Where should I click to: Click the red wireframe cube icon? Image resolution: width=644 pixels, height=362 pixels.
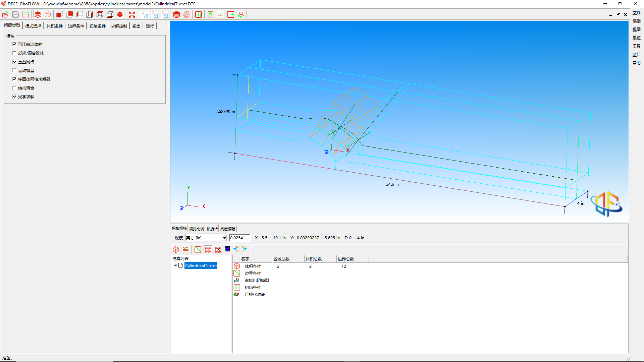pyautogui.click(x=48, y=14)
